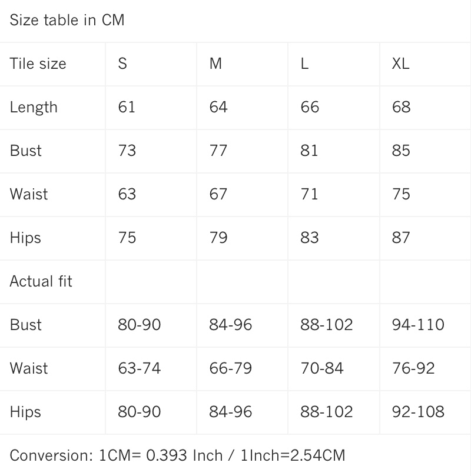
Task: Select Hips measurement 87 for size XL
Action: pos(401,238)
